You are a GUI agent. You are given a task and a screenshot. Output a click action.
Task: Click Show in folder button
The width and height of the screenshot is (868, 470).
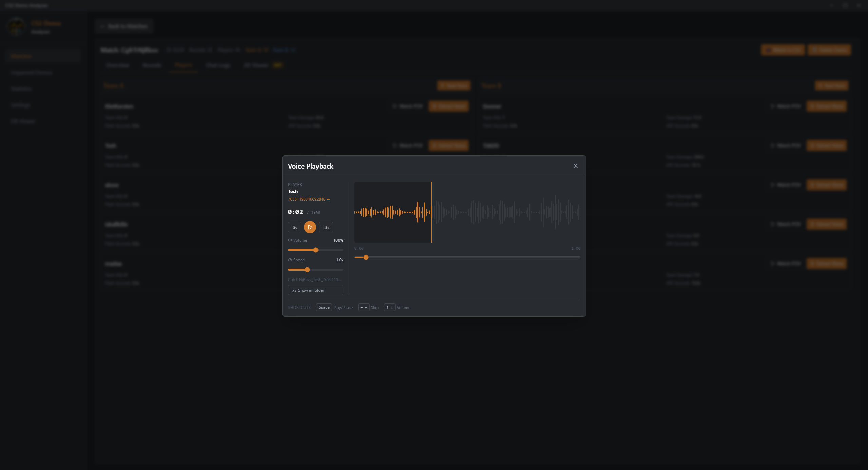[315, 290]
